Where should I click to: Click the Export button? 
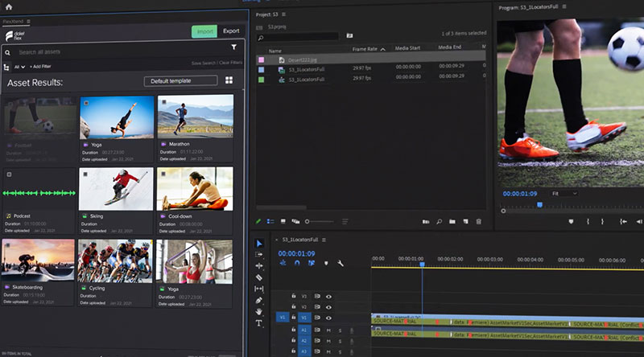(x=231, y=31)
